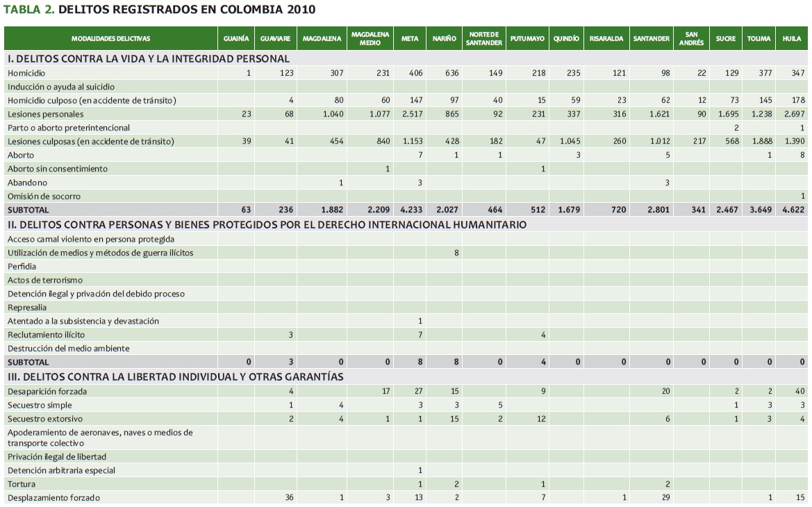
Task: Click the MAGDALENA MEDIO column header
Action: pyautogui.click(x=370, y=39)
